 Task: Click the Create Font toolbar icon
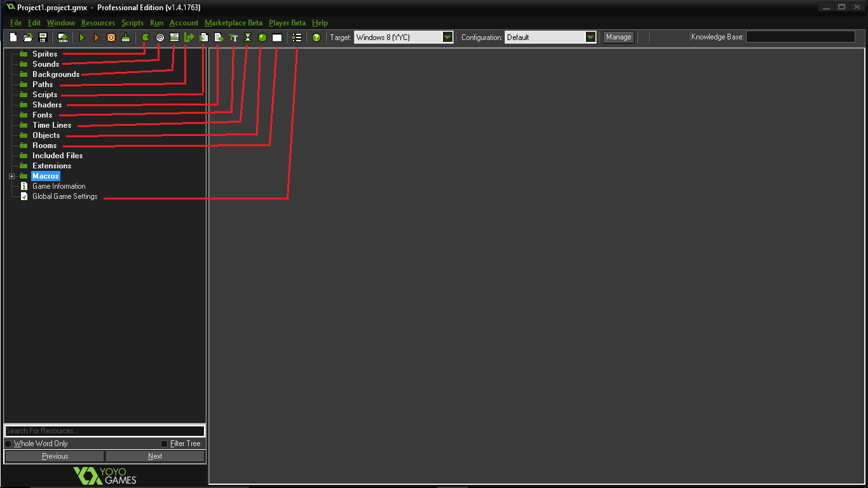(233, 37)
